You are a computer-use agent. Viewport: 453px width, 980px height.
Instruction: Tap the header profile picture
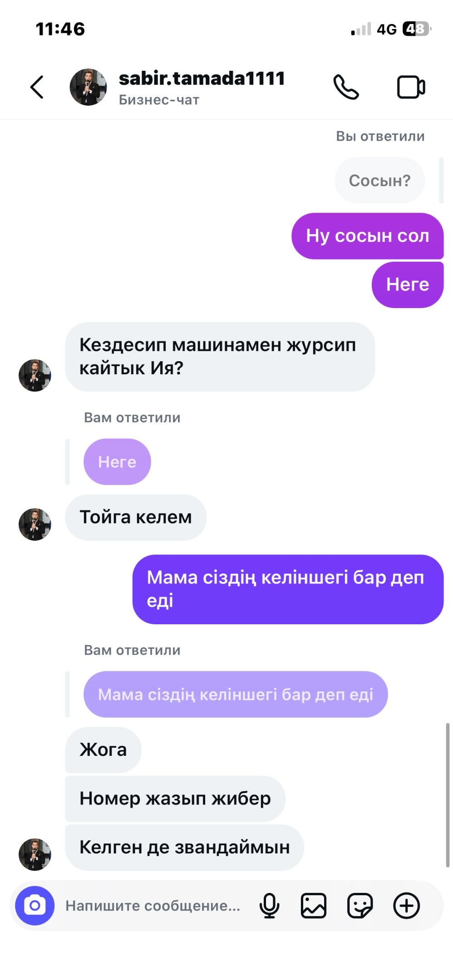(88, 87)
